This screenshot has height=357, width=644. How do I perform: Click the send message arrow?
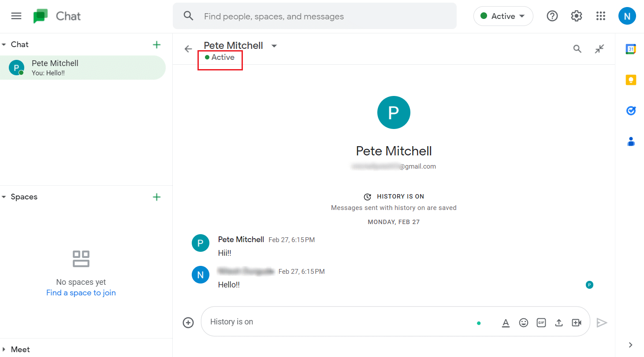point(602,323)
